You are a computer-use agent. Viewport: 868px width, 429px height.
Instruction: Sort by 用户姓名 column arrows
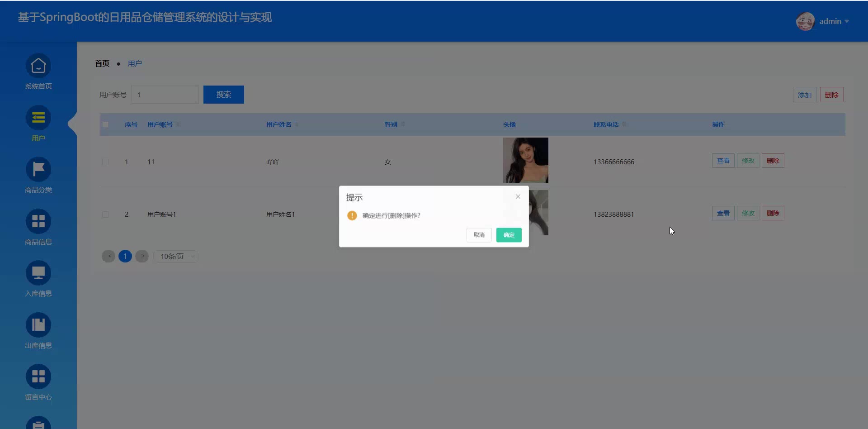297,124
